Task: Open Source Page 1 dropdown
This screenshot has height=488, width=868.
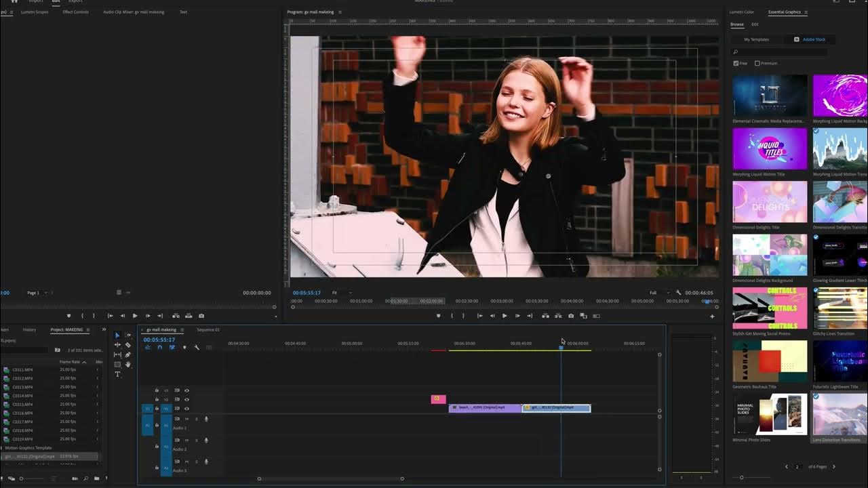Action: tap(39, 293)
